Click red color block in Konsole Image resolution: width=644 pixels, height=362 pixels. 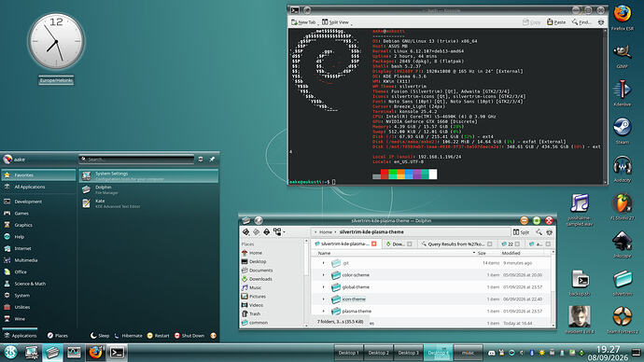coord(385,174)
